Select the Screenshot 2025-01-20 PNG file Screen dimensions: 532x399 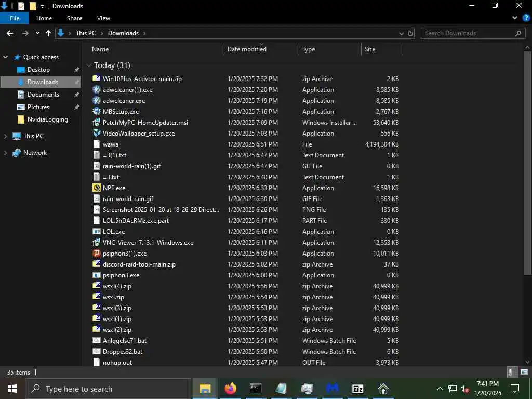point(161,210)
